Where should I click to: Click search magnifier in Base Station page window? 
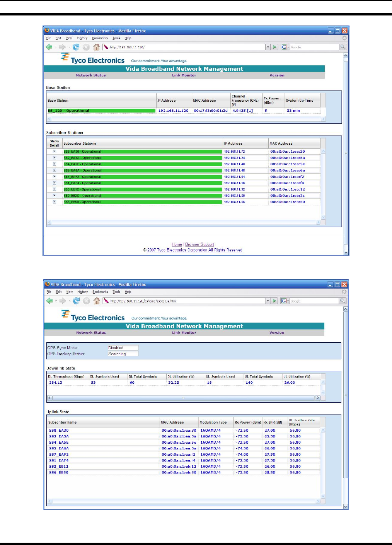[343, 47]
